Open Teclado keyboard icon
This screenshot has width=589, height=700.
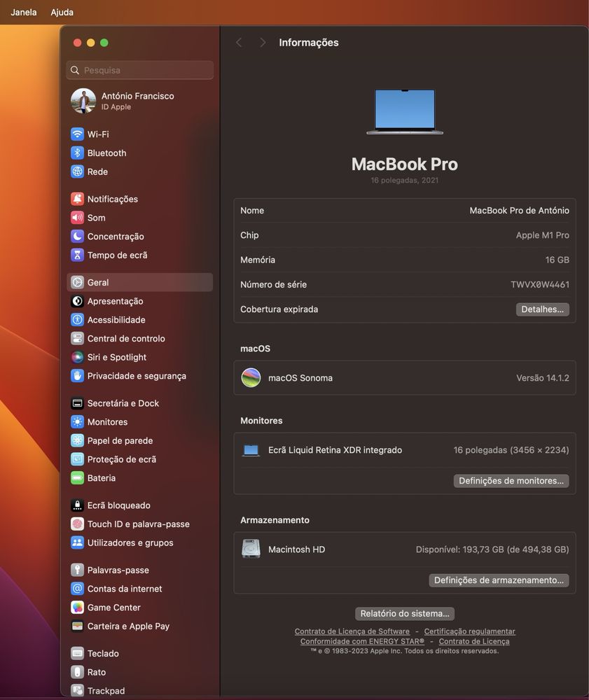77,653
